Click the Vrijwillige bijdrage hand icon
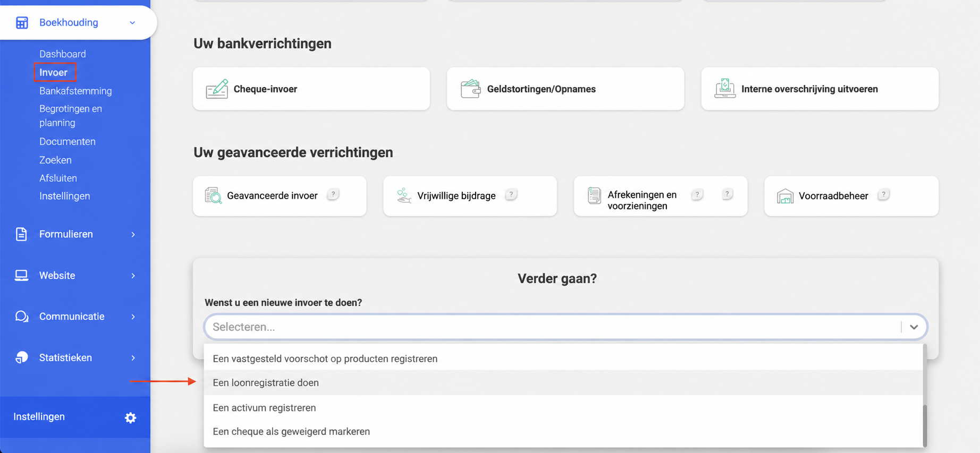980x453 pixels. click(404, 195)
